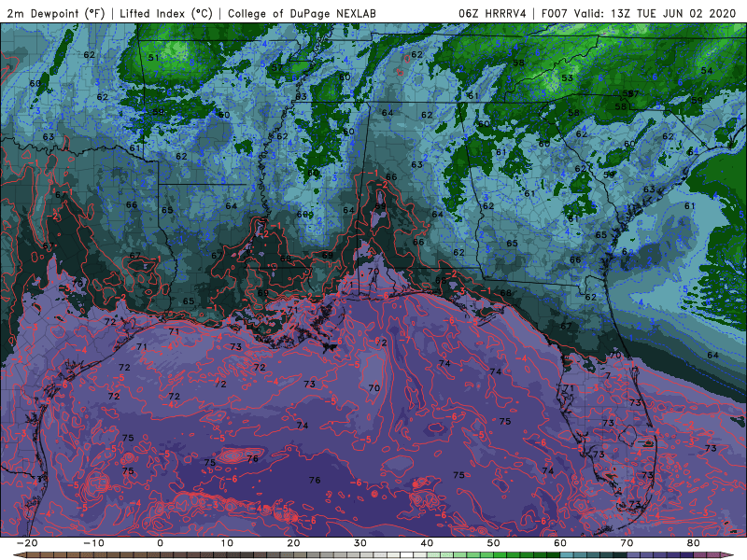Click the 54 dewpoint value on the map
This screenshot has width=747, height=560.
click(707, 71)
